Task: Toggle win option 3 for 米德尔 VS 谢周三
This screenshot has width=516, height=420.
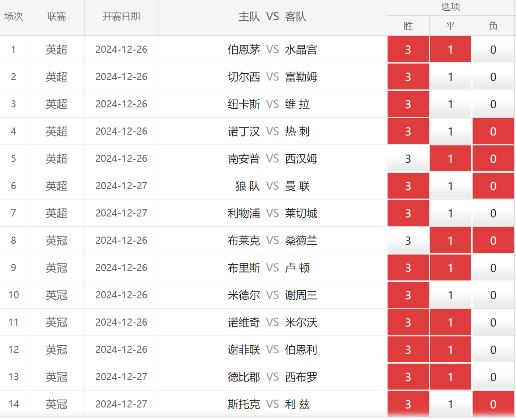Action: coord(408,295)
